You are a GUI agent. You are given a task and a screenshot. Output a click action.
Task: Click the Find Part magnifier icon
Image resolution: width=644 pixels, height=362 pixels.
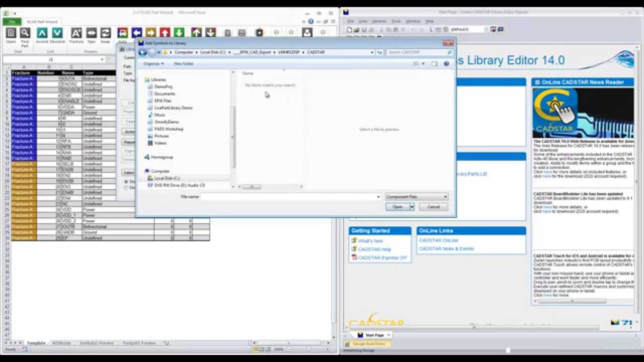[25, 33]
